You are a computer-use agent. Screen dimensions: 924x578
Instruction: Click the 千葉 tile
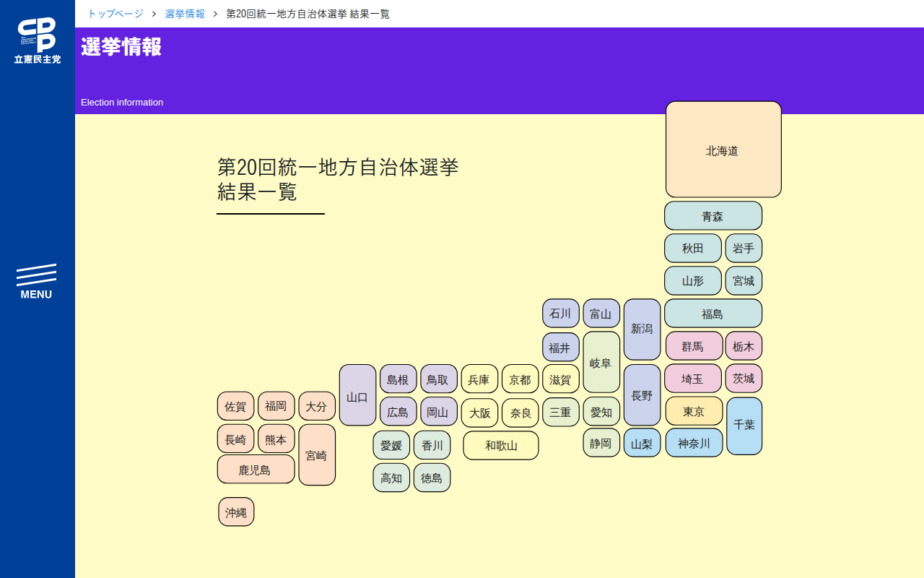click(x=744, y=426)
